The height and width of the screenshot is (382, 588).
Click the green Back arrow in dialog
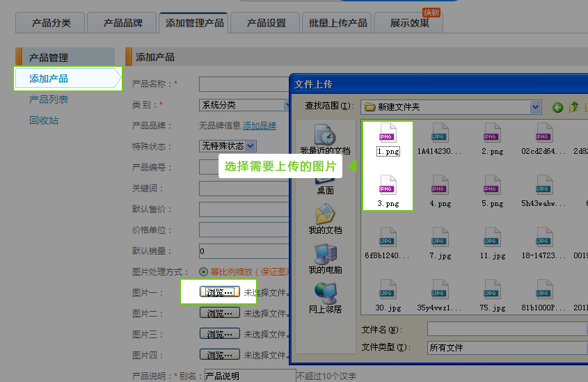pos(557,107)
